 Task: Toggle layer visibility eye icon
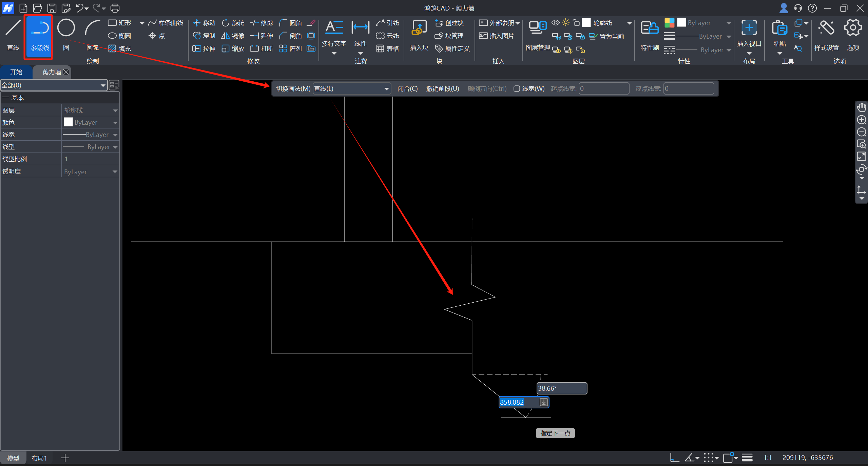[x=555, y=23]
